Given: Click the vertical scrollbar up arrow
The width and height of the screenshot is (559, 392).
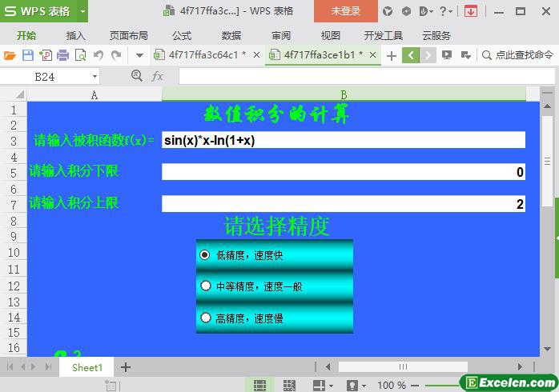Looking at the screenshot, I should 547,106.
